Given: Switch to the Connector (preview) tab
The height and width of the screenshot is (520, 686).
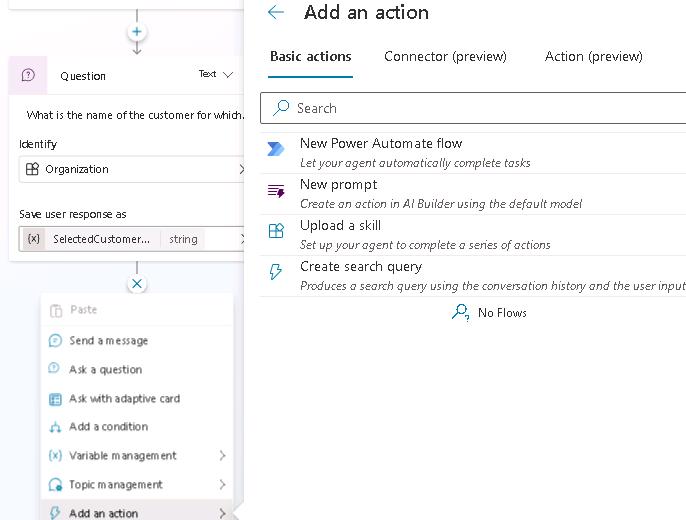Looking at the screenshot, I should point(445,56).
